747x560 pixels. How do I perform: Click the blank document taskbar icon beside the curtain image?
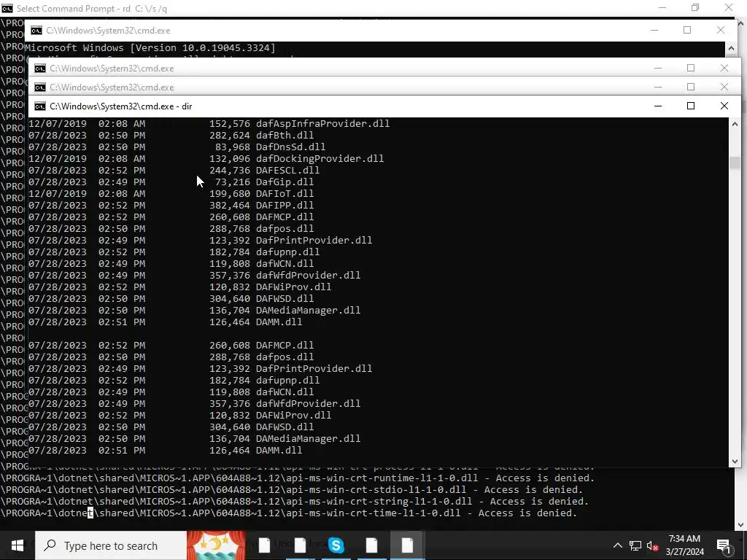pos(264,545)
